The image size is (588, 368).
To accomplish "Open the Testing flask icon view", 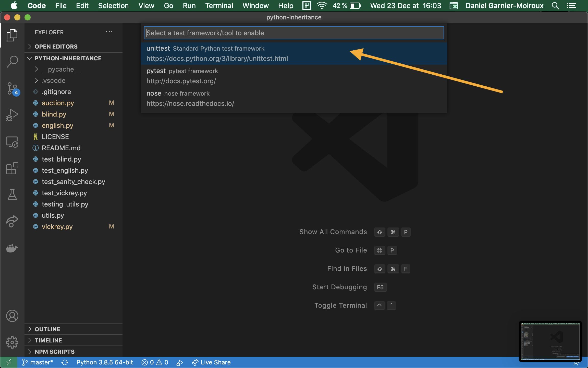I will (12, 195).
